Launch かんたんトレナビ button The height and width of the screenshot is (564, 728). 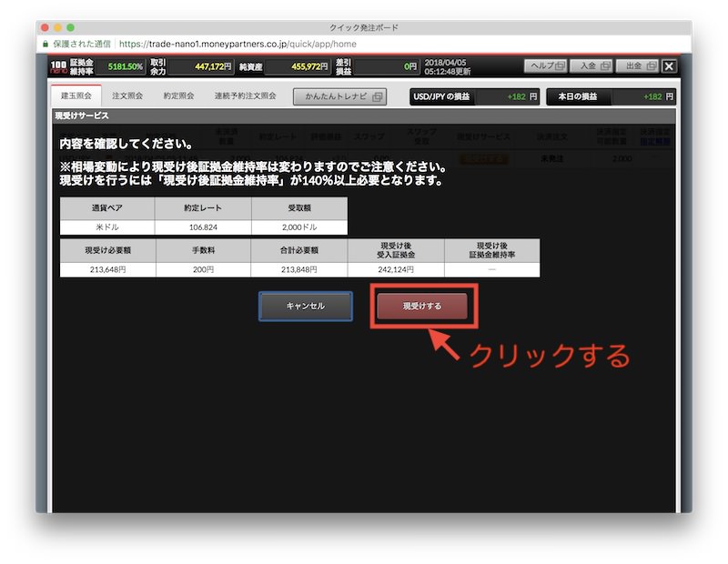pyautogui.click(x=339, y=96)
